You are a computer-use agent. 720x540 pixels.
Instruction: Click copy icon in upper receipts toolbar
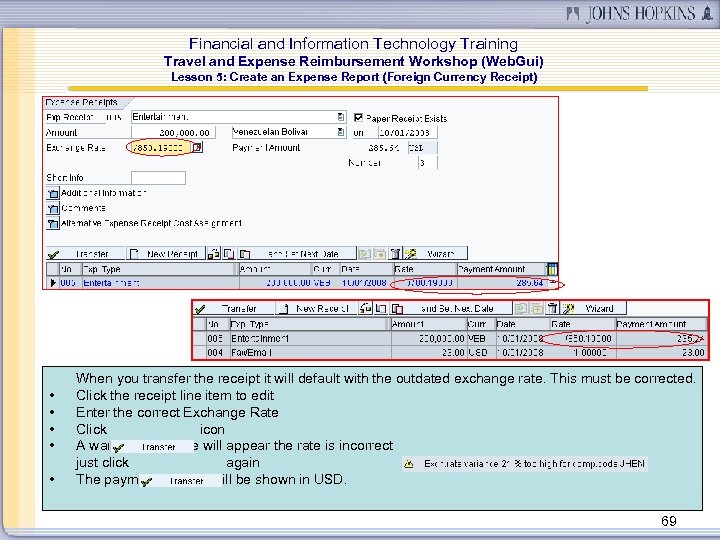229,253
